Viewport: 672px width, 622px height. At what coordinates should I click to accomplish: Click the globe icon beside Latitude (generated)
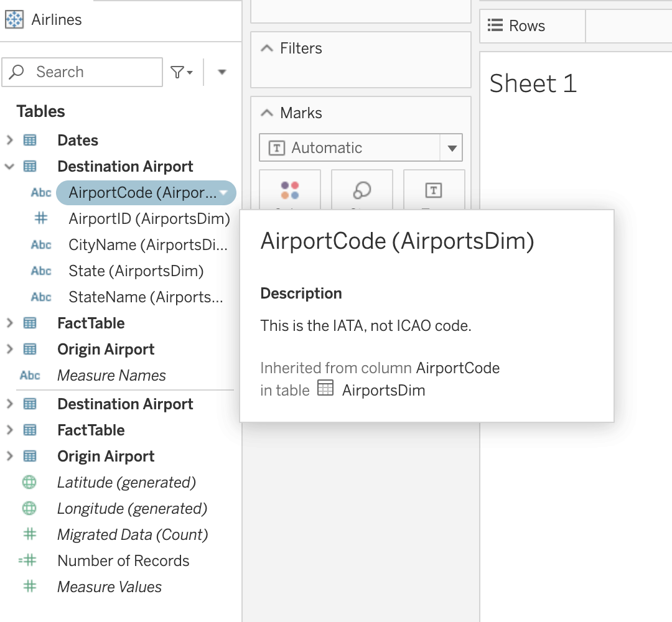29,483
